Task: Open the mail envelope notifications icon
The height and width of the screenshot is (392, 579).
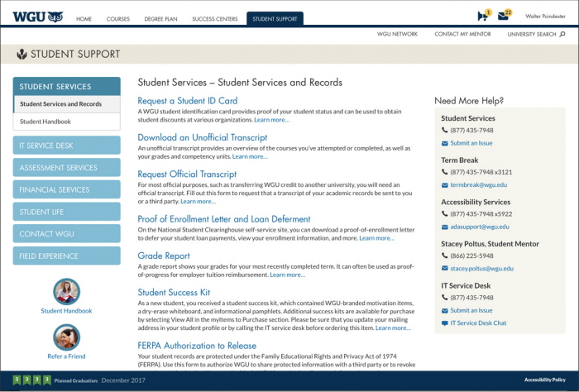Action: click(x=504, y=17)
